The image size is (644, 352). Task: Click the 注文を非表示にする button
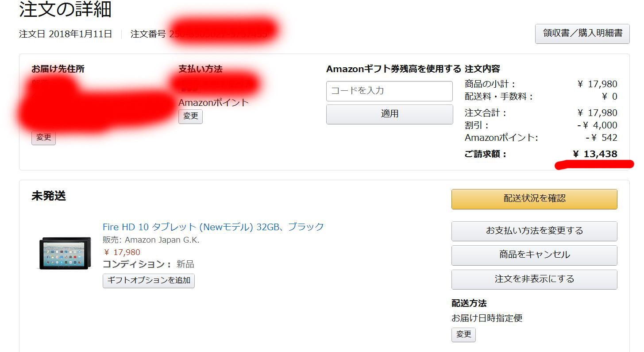(x=534, y=279)
